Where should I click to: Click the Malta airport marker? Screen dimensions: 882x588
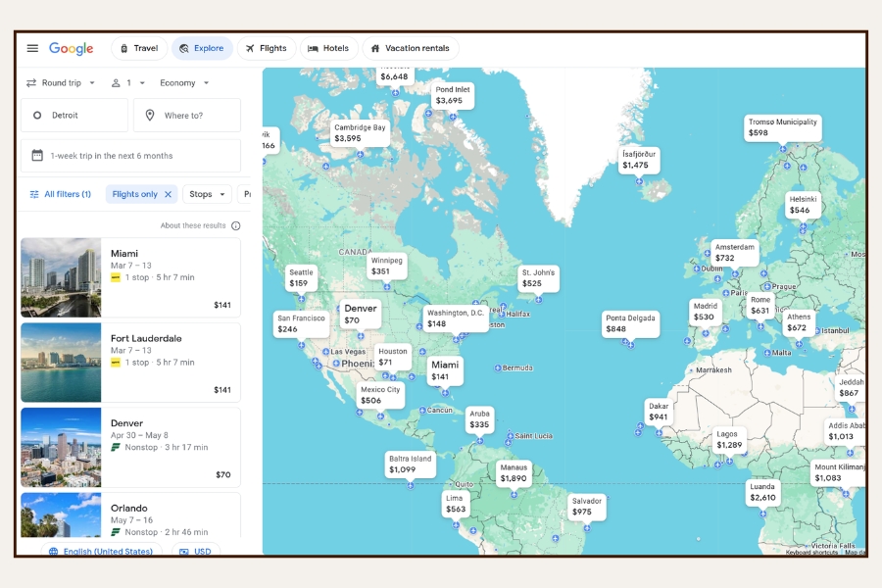tap(767, 353)
